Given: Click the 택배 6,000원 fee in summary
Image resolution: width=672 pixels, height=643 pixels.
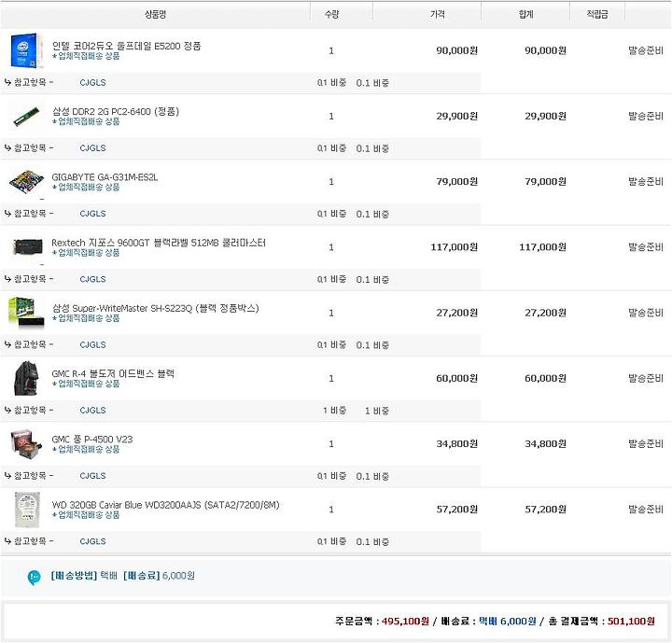Looking at the screenshot, I should coord(507,622).
